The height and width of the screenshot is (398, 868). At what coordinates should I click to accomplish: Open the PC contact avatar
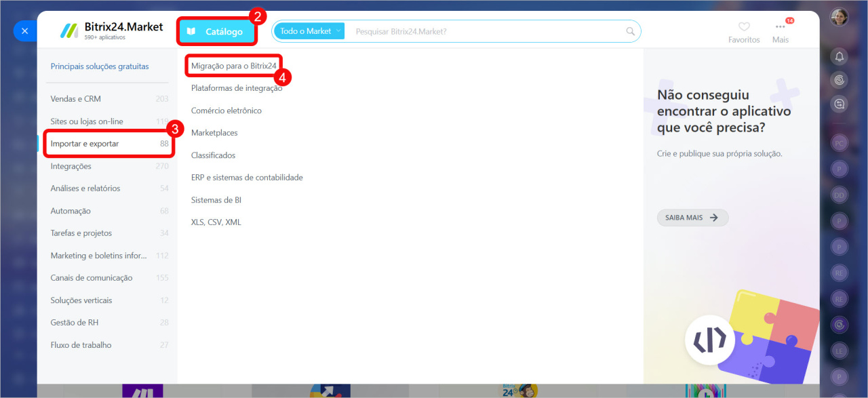pos(840,143)
